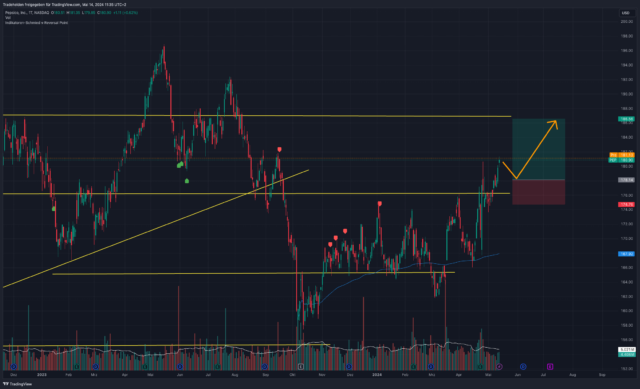
Task: Click the 190.00 price axis label
Action: tap(626, 94)
